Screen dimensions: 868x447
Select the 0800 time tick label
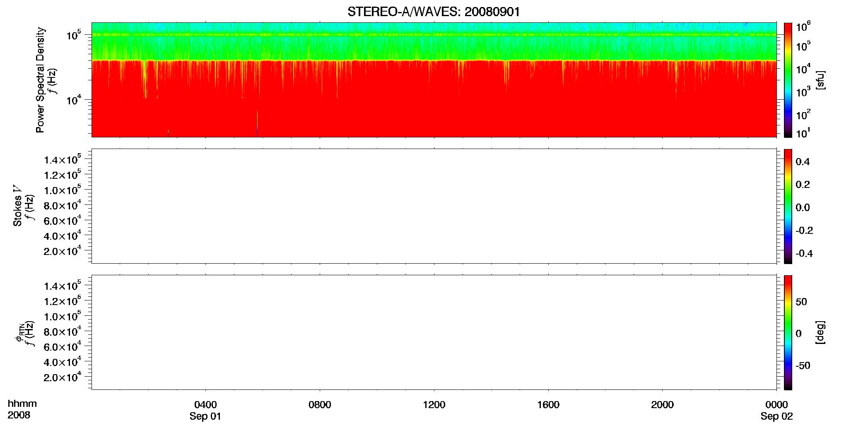[320, 405]
